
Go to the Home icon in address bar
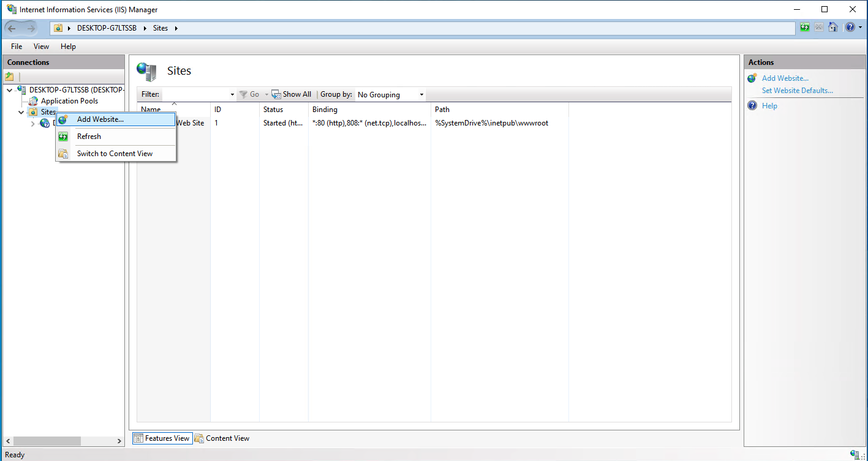pyautogui.click(x=832, y=28)
